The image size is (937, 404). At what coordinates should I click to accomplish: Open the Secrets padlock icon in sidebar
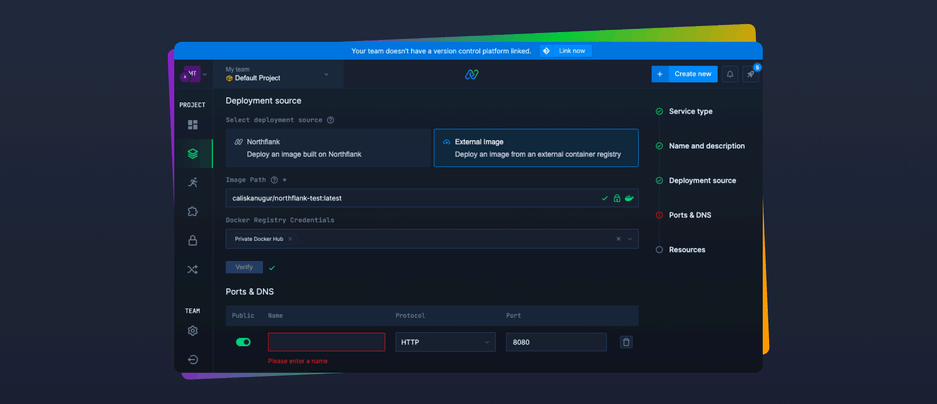(x=192, y=240)
